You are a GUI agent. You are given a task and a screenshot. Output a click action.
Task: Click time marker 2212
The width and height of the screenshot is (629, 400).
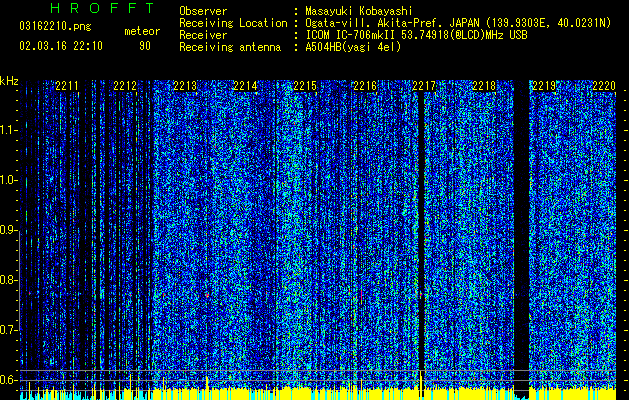125,86
